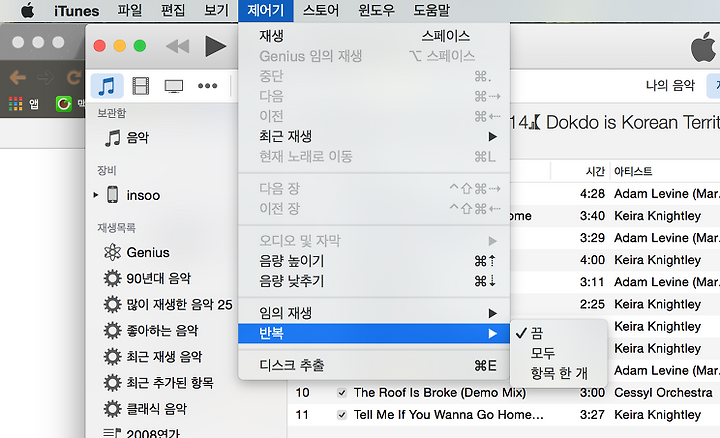Switch to the TV shows icon
The height and width of the screenshot is (438, 720).
coord(174,86)
